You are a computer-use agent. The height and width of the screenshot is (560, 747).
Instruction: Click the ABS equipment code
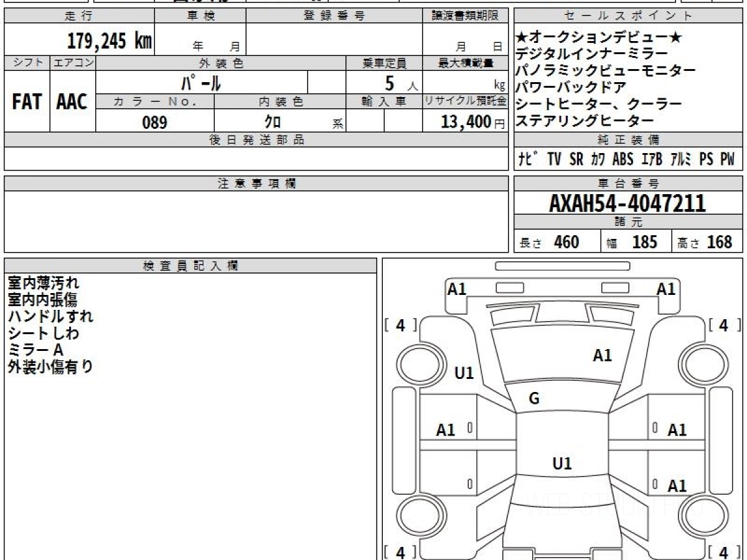point(622,159)
